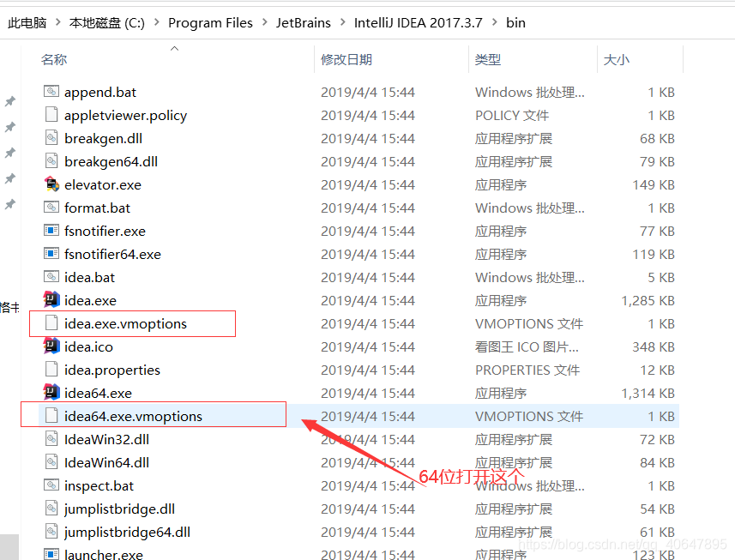Viewport: 735px width, 560px height.
Task: Click the breakgen.dll file icon
Action: pyautogui.click(x=51, y=138)
